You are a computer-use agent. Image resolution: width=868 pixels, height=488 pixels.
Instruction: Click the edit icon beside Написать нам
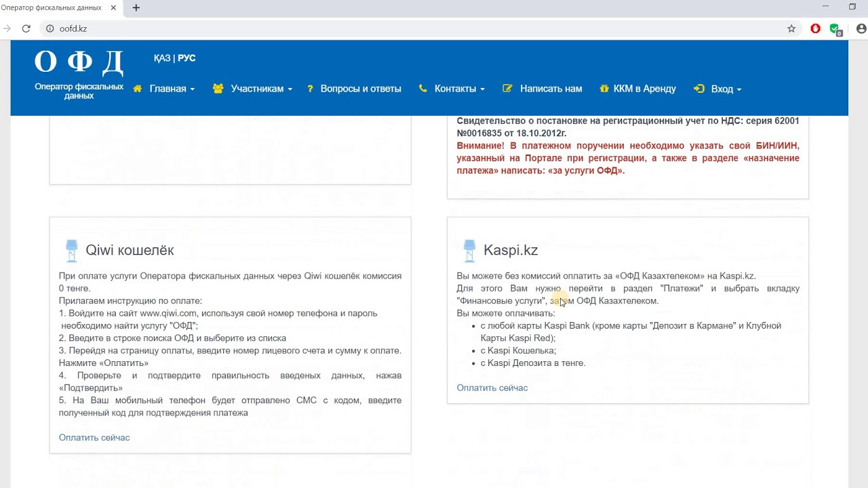point(507,89)
